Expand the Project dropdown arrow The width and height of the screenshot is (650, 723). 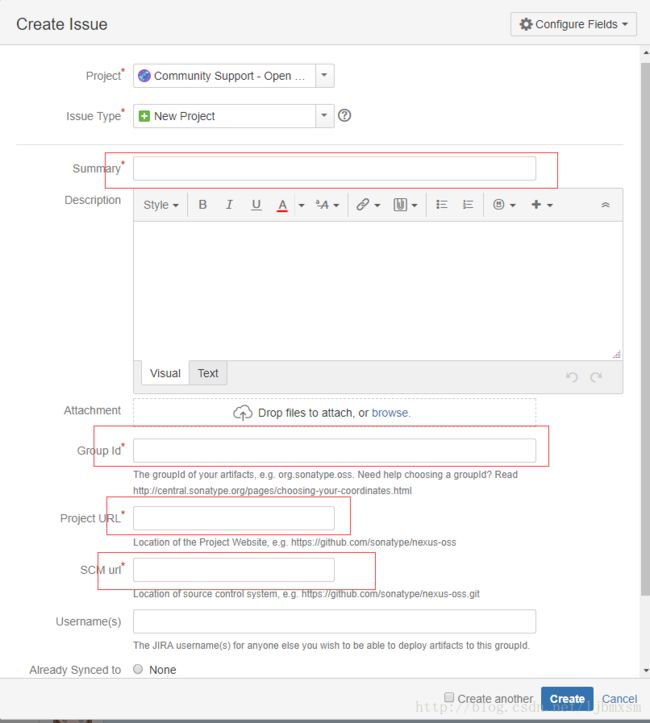[325, 76]
